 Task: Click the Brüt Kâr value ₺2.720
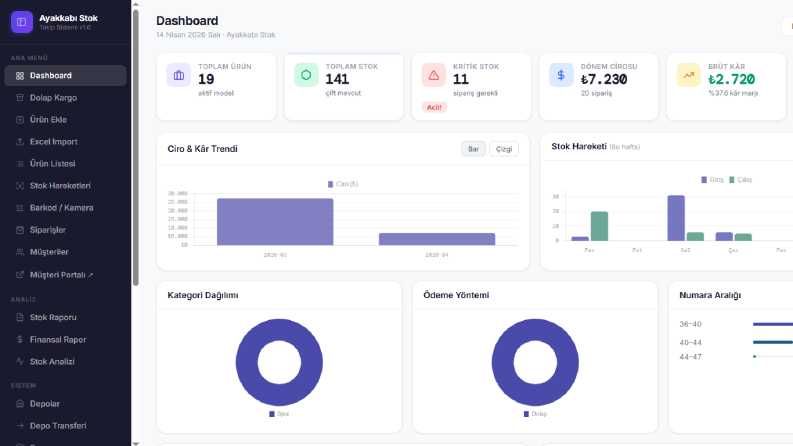[731, 79]
